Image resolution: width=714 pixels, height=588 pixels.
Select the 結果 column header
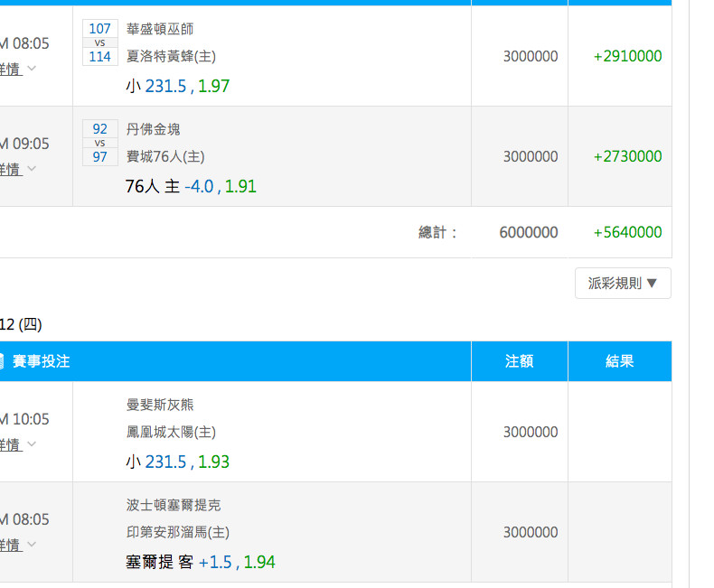point(620,361)
